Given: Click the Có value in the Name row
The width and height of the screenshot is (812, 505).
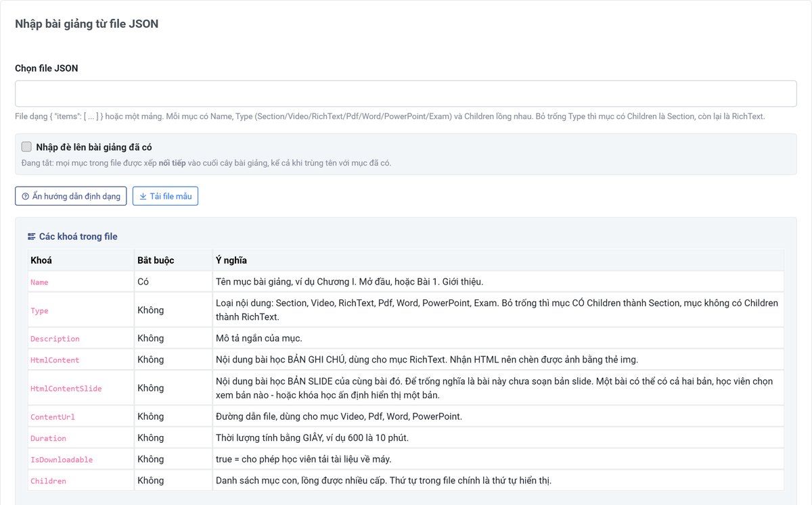Looking at the screenshot, I should 143,282.
